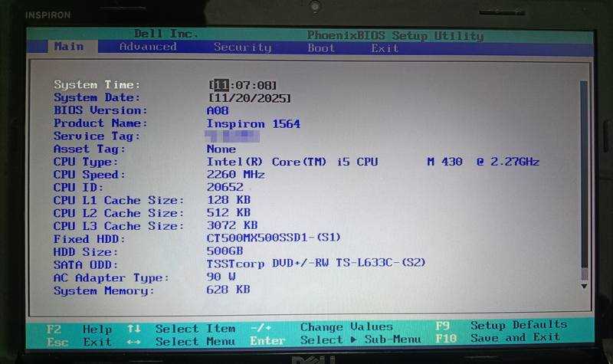Select the System Time hour field
Image resolution: width=613 pixels, height=364 pixels.
[x=221, y=85]
